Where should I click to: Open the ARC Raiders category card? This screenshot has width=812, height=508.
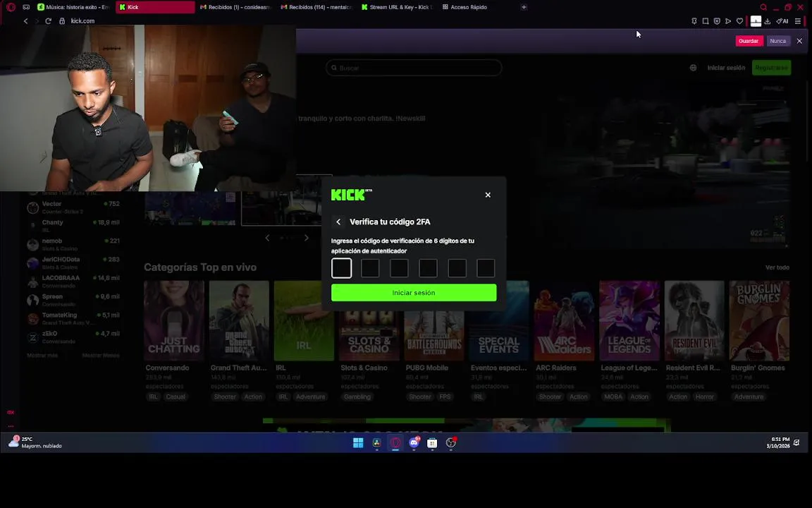[x=565, y=321]
